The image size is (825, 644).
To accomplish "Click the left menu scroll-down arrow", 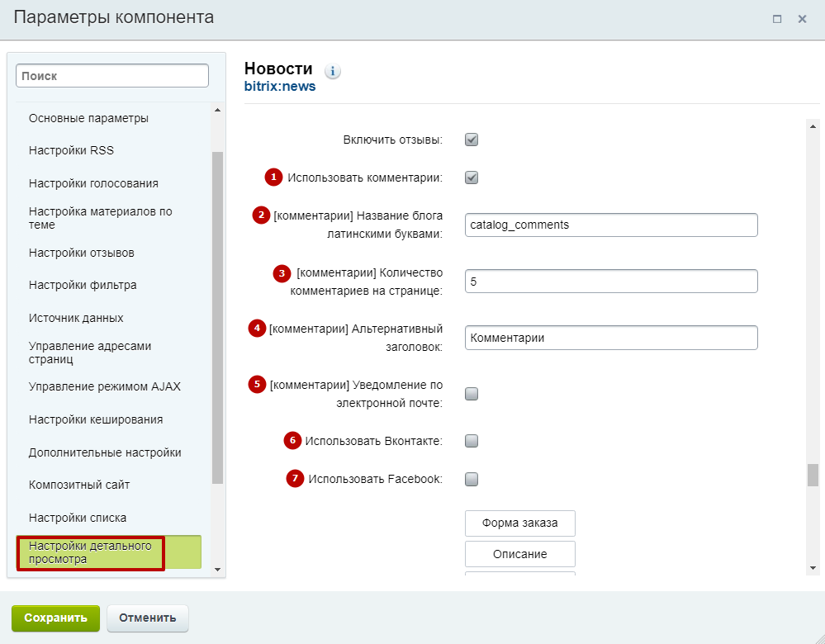I will (217, 570).
